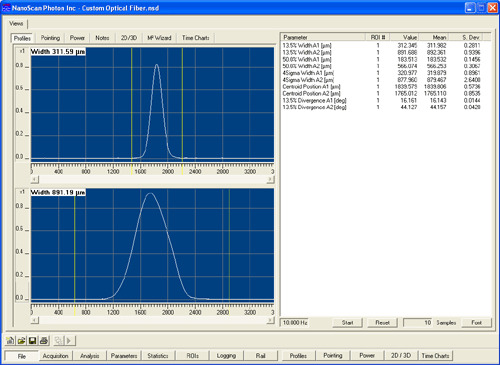Minimize the NanoScan window
Viewport: 500px width, 365px height.
tap(470, 8)
